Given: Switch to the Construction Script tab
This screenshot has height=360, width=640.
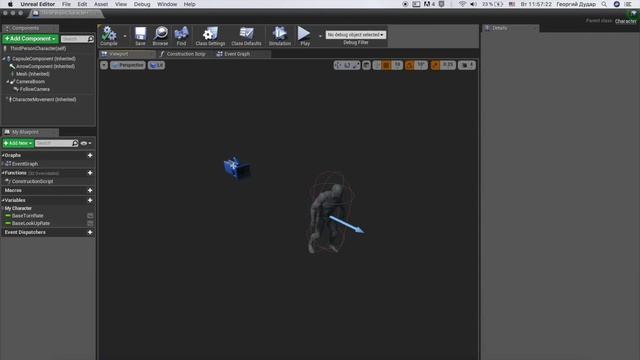Looking at the screenshot, I should 182,54.
